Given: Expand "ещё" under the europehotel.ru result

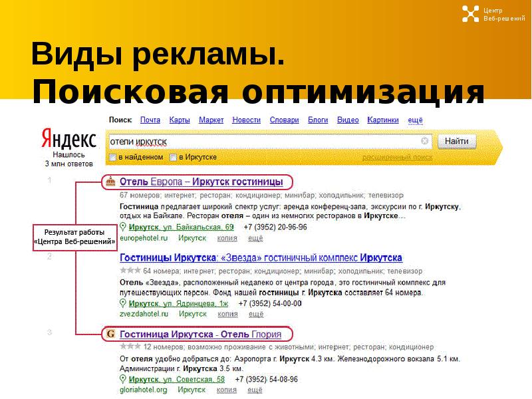Looking at the screenshot, I should (255, 238).
